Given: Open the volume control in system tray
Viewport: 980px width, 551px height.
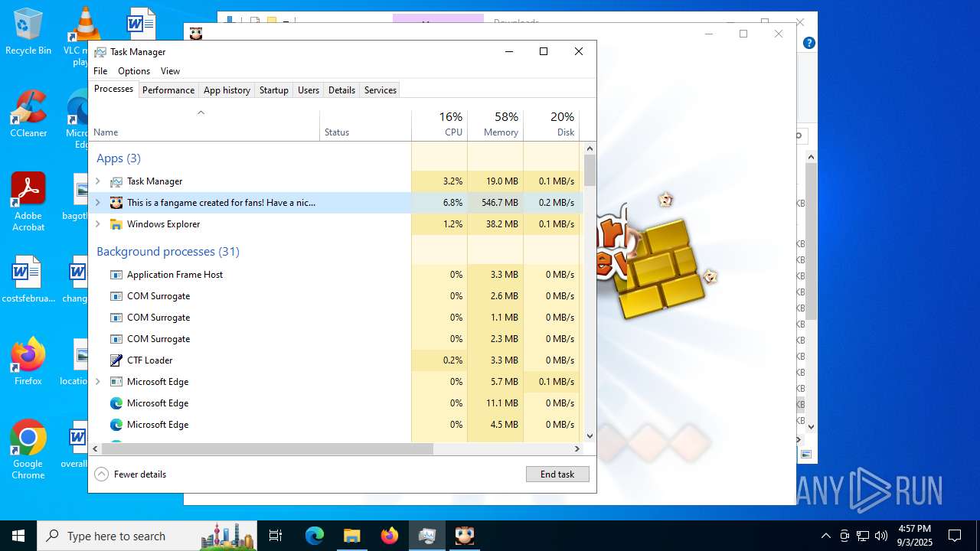Looking at the screenshot, I should point(881,536).
